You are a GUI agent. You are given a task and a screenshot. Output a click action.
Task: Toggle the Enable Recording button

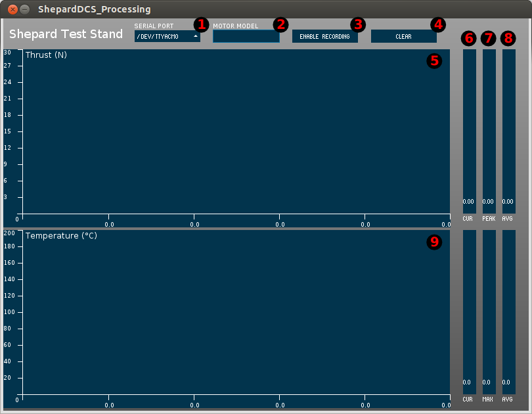coord(324,37)
